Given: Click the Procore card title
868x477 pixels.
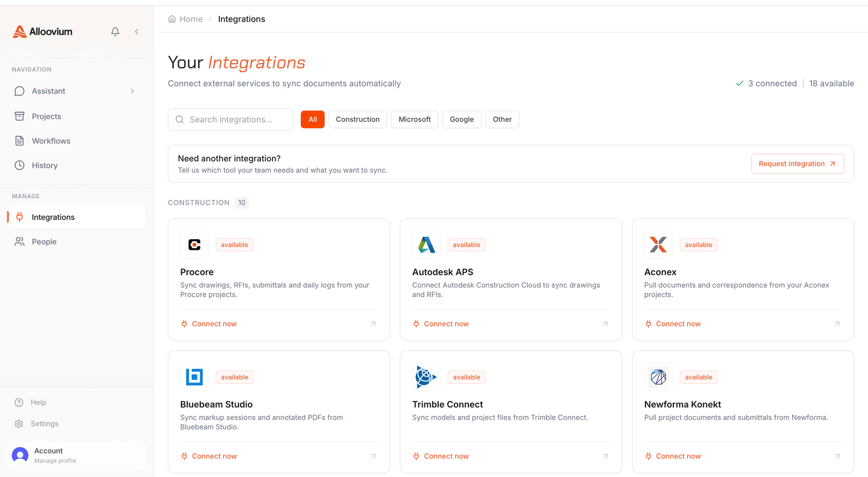Looking at the screenshot, I should pos(197,272).
